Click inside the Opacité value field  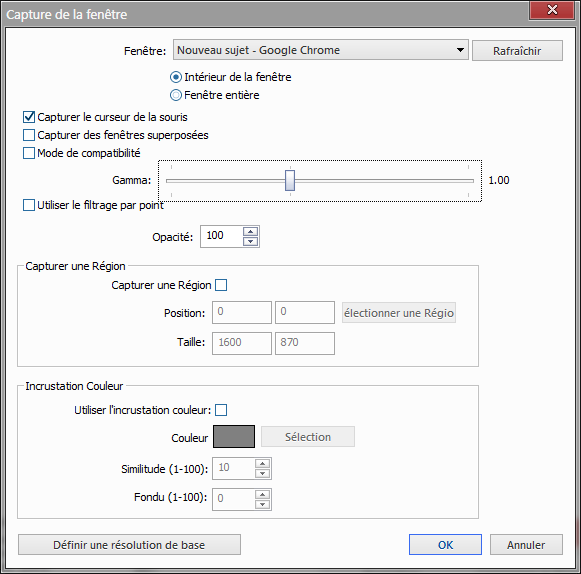222,236
